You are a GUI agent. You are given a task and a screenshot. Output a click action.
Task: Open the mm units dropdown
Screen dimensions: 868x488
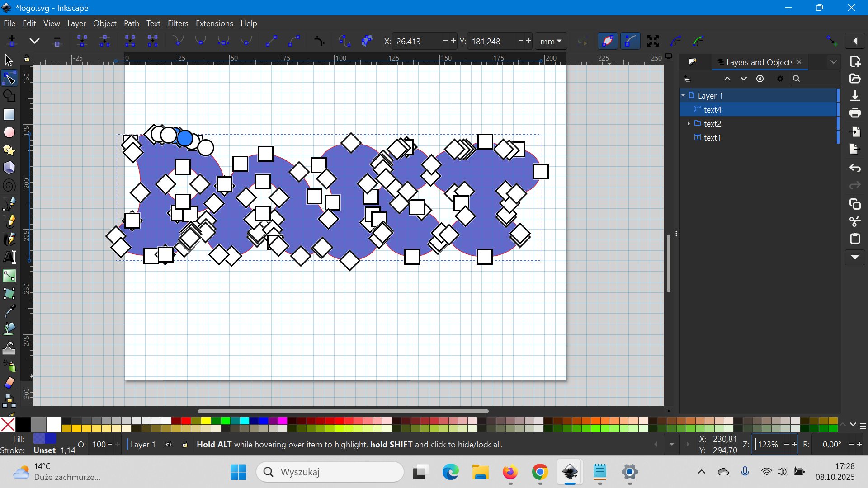coord(551,41)
